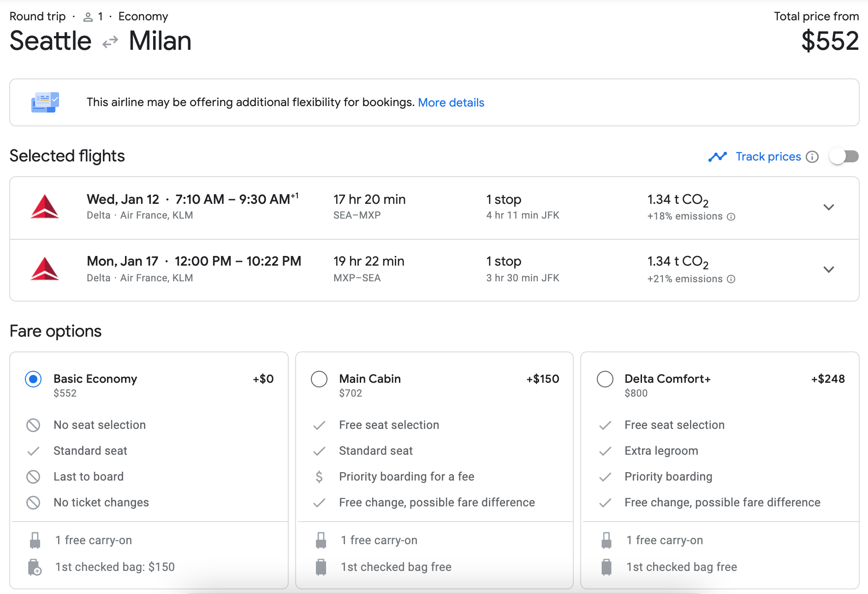Click the Main Cabin +$150 price
Viewport: 868px width, 594px height.
[542, 379]
